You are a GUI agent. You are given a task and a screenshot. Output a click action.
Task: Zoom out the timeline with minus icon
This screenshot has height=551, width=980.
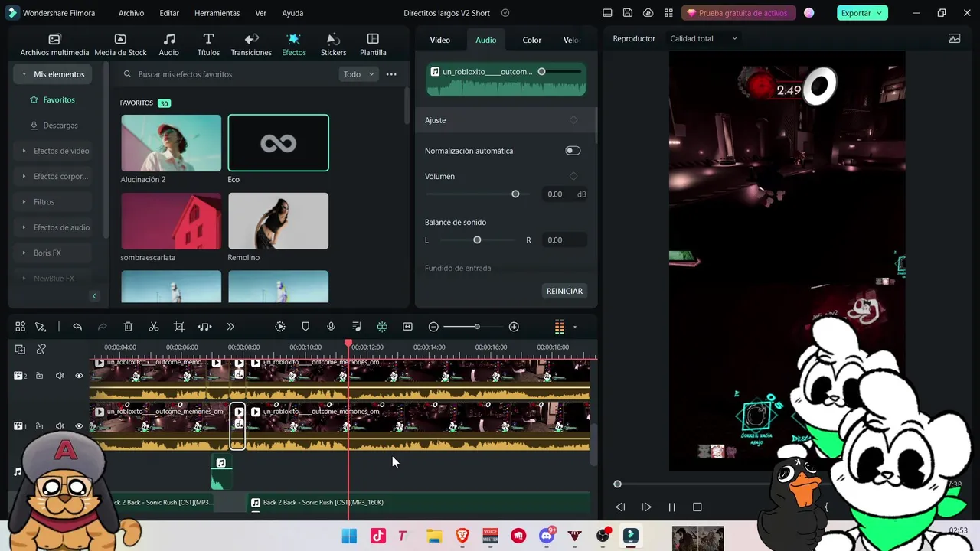433,327
